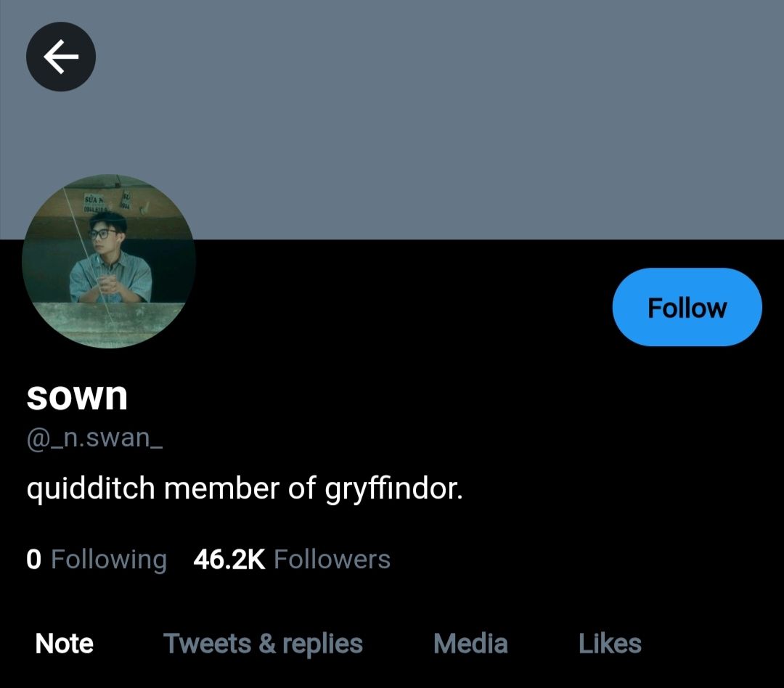The image size is (784, 688).
Task: Tap the person's glasses in the avatar
Action: point(102,234)
